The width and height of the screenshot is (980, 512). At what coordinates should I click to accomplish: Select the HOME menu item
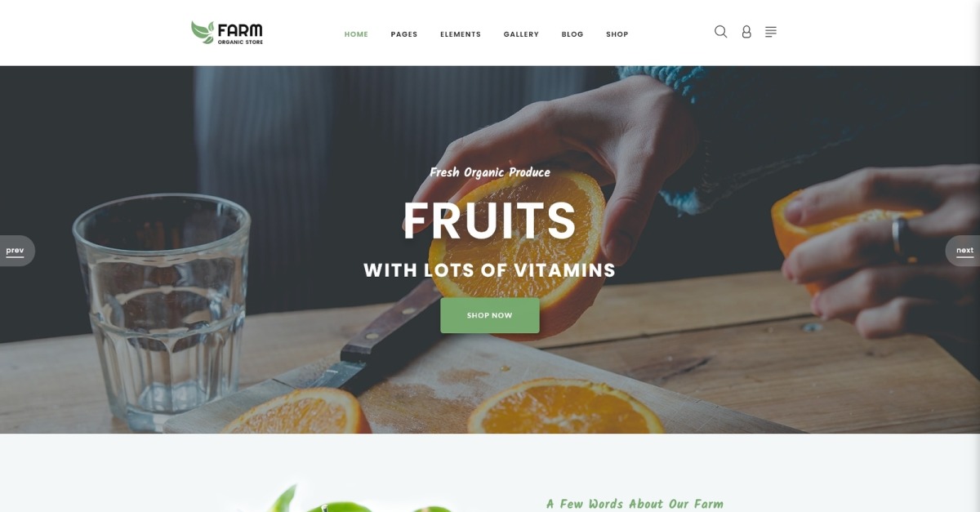356,34
